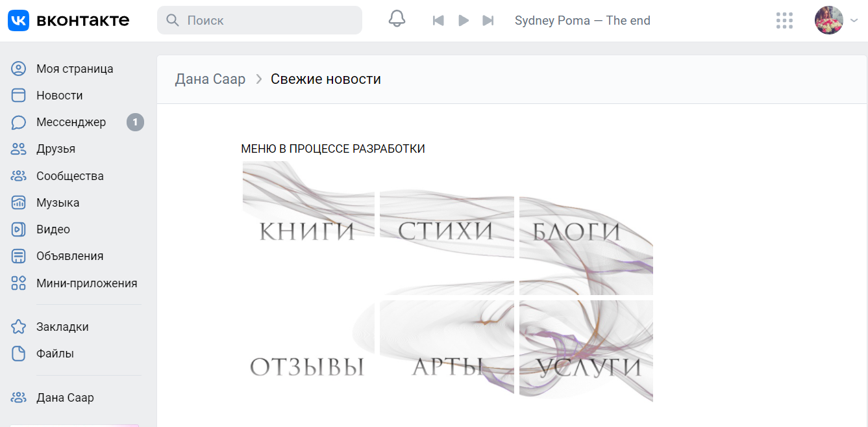Image resolution: width=868 pixels, height=427 pixels.
Task: Click the Мессенджер chat bubble icon
Action: click(18, 122)
